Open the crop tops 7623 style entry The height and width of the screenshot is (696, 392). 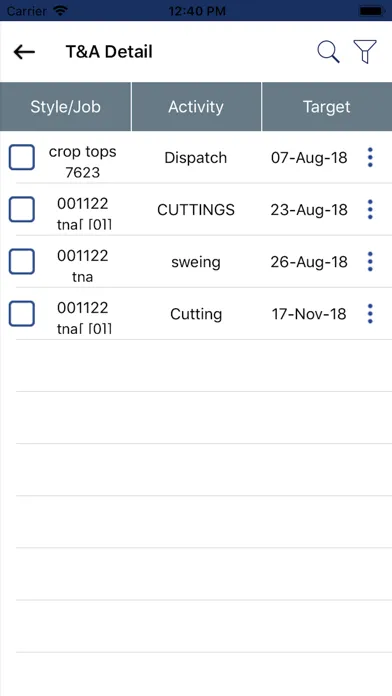(x=83, y=162)
